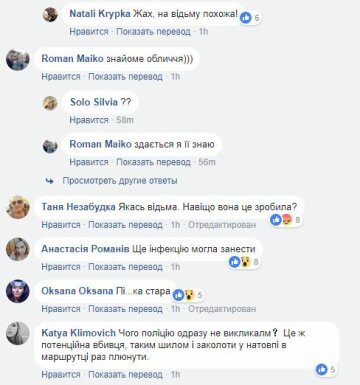Show translation of Katya Klimovich's comment
The width and height of the screenshot is (360, 385).
point(125,375)
